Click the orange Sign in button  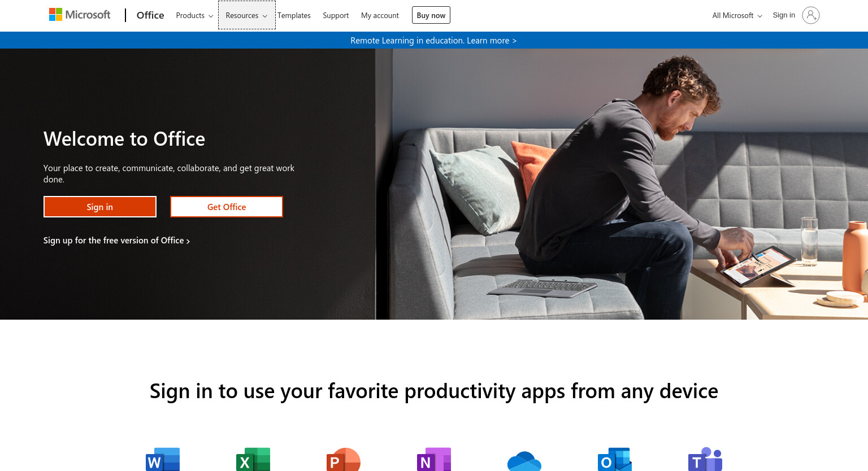(x=100, y=207)
